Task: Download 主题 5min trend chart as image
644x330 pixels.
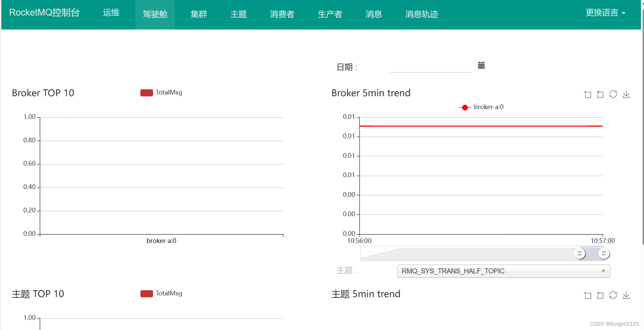Action: 626,295
